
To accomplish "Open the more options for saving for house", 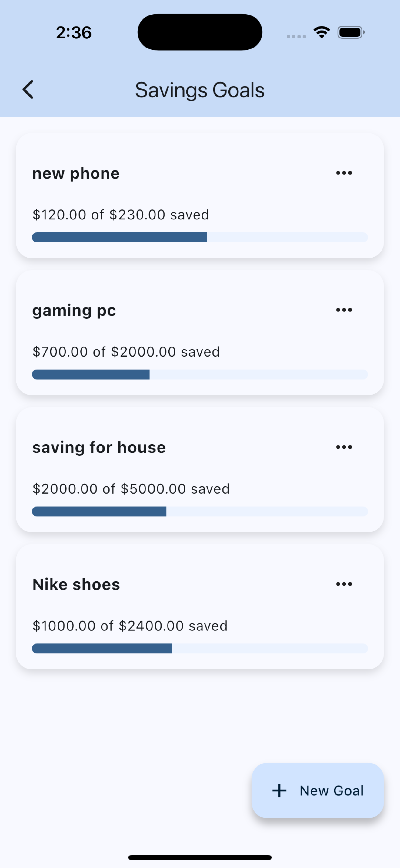I will click(x=344, y=447).
